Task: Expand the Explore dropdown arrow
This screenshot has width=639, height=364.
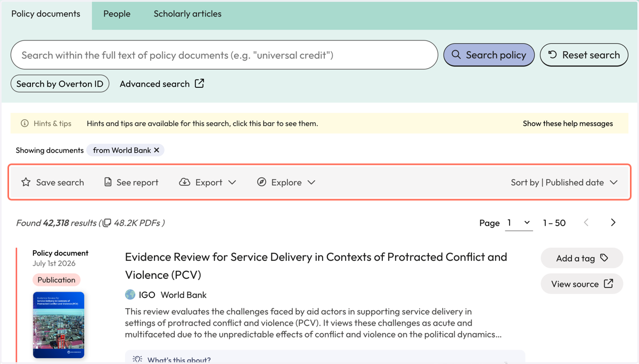Action: tap(312, 182)
